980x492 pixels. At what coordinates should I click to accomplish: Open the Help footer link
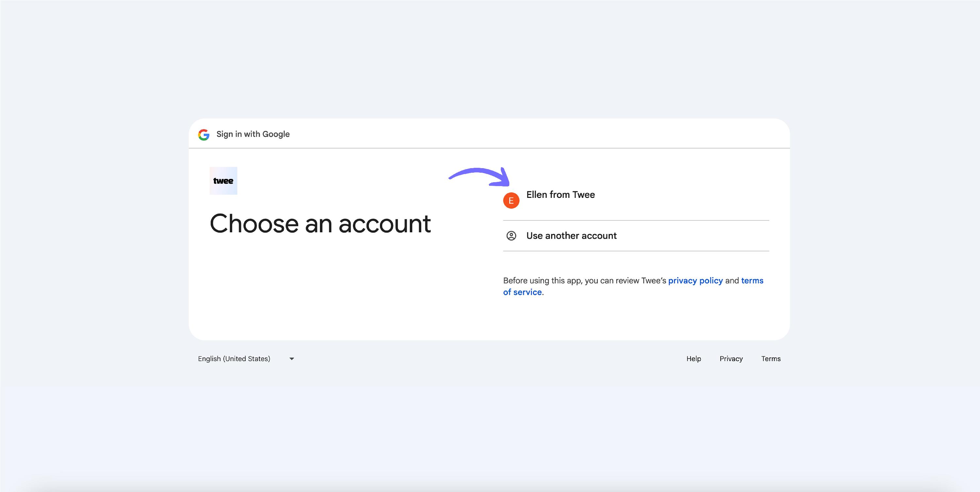[694, 358]
